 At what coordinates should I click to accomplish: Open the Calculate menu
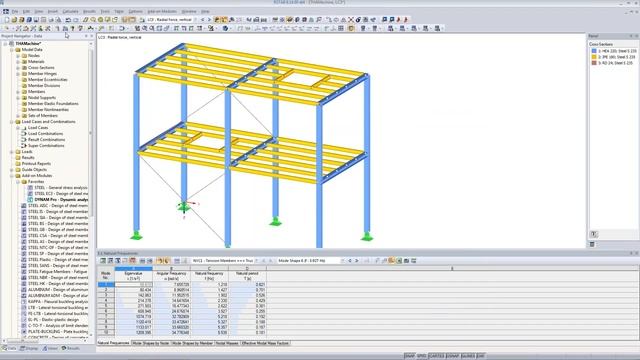[x=70, y=11]
